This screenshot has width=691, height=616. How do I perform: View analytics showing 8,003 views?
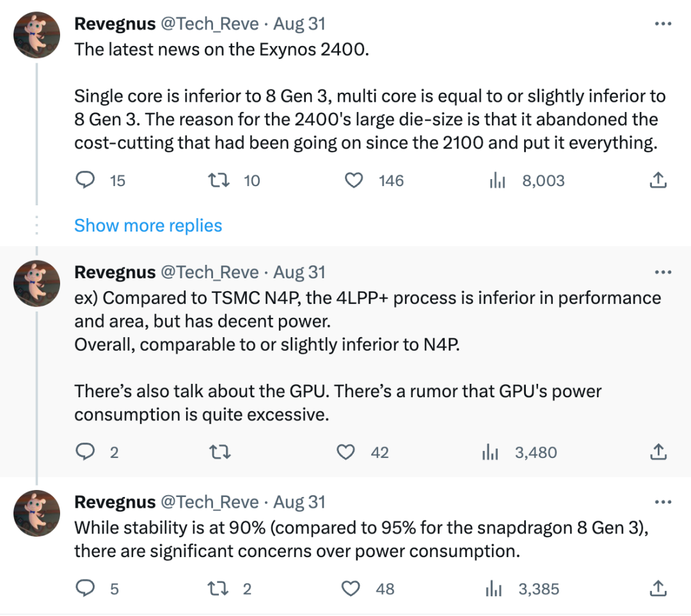497,181
